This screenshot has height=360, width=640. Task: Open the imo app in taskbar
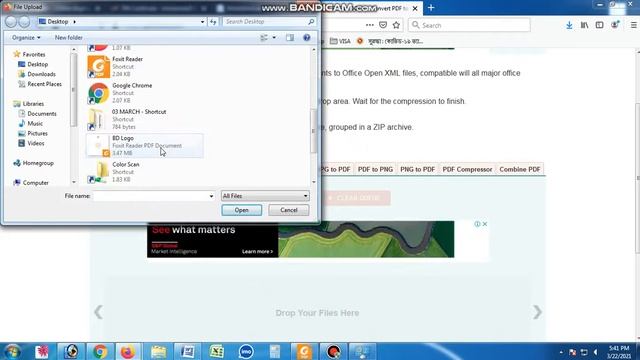pyautogui.click(x=246, y=351)
